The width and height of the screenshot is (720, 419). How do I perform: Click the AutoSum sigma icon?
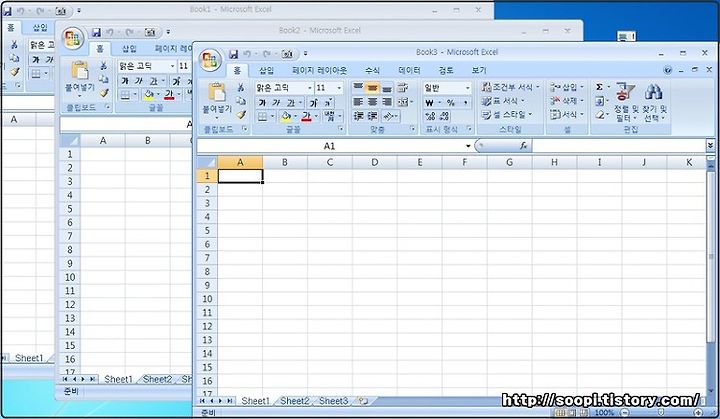coord(599,87)
